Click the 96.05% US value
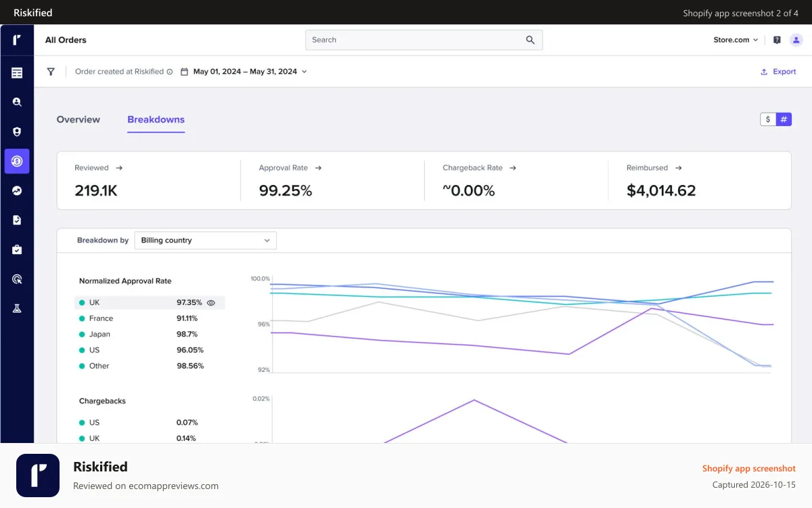Viewport: 812px width, 508px height. pos(190,350)
